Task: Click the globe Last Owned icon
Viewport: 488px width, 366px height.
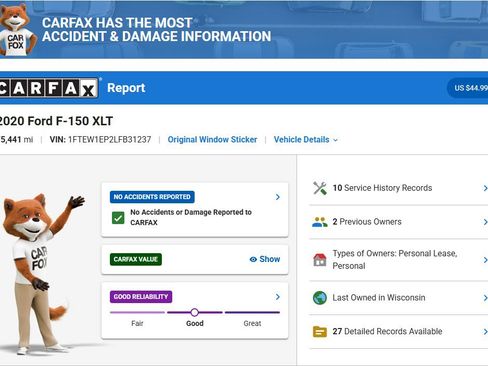Action: coord(320,298)
